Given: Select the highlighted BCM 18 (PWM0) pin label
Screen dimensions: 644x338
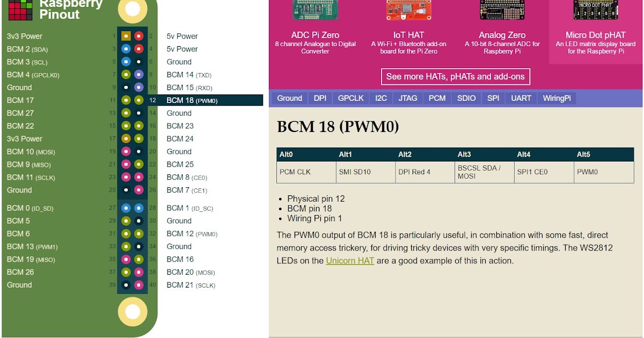Looking at the screenshot, I should [x=192, y=100].
